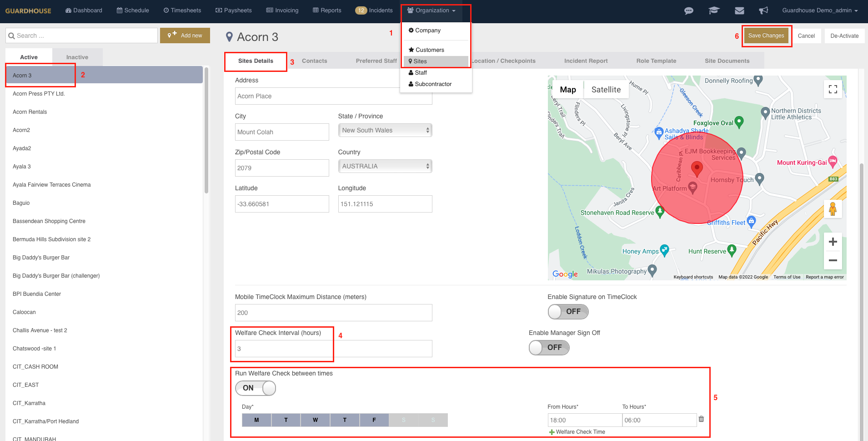Toggle Sunday in the Day selector
The width and height of the screenshot is (868, 441).
(433, 420)
